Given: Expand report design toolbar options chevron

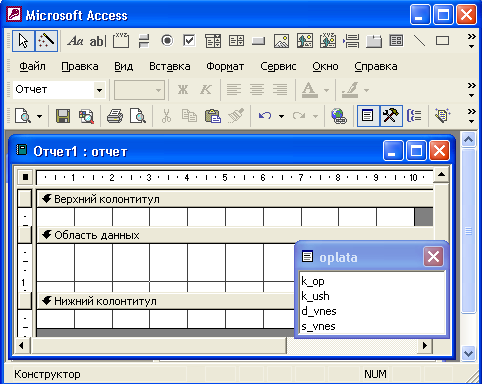Looking at the screenshot, I should click(471, 116).
